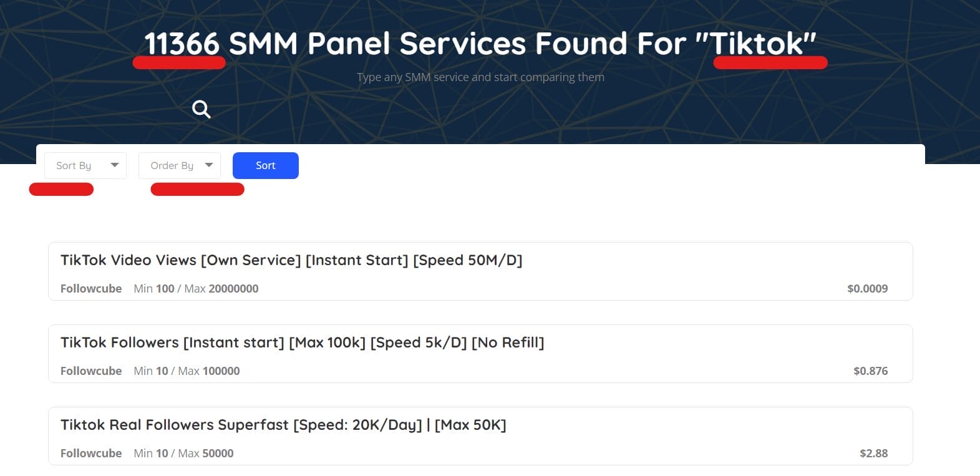Click the Min 10 / Max 100000 range
Screen dimensions: 980x476
click(187, 371)
